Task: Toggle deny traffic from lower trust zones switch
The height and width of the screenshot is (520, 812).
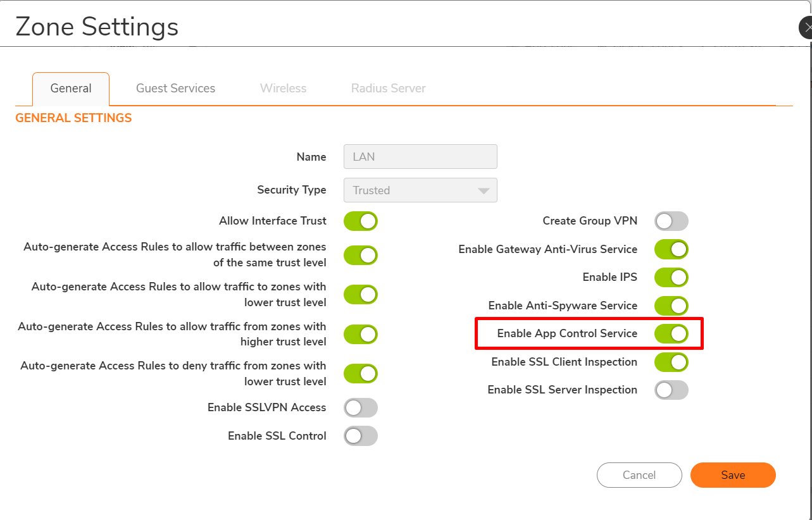Action: [x=361, y=374]
